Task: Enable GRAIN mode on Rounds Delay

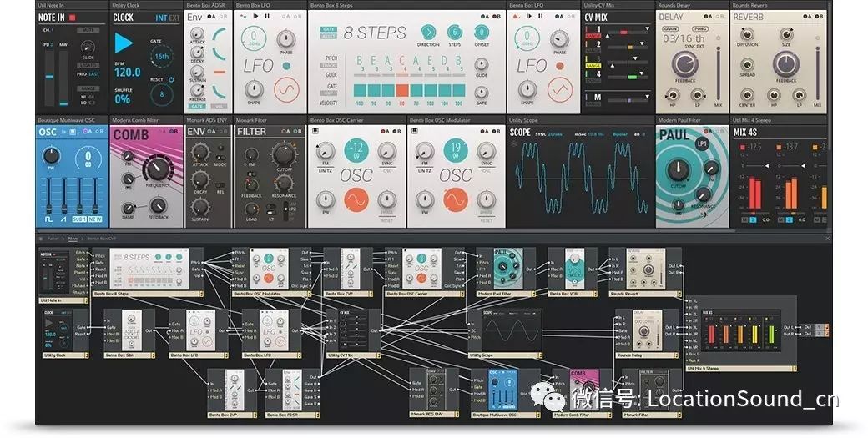Action: (670, 28)
